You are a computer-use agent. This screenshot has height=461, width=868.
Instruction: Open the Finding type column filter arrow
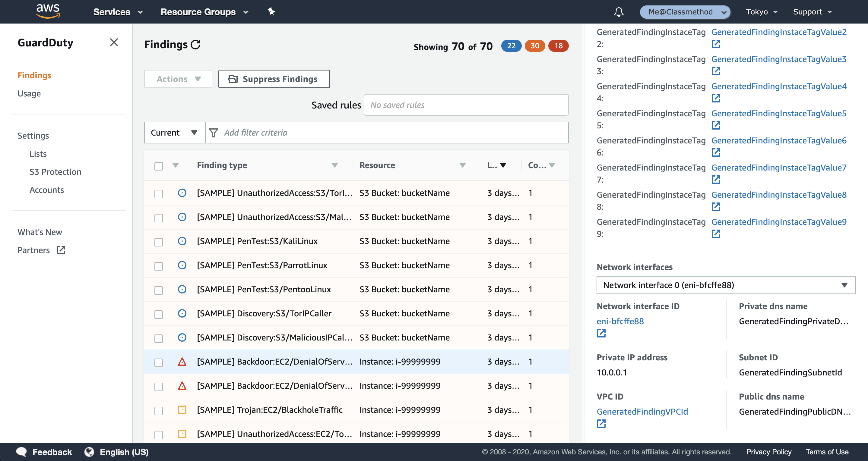pyautogui.click(x=334, y=165)
